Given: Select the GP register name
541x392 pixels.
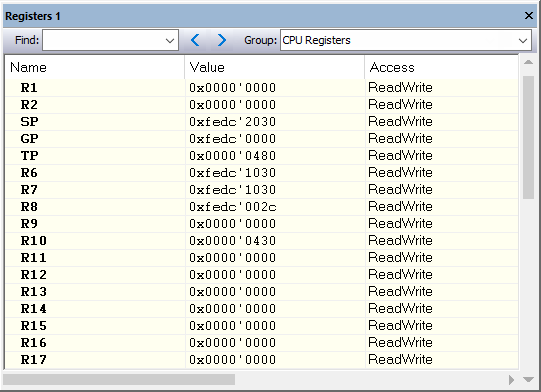Looking at the screenshot, I should click(29, 139).
